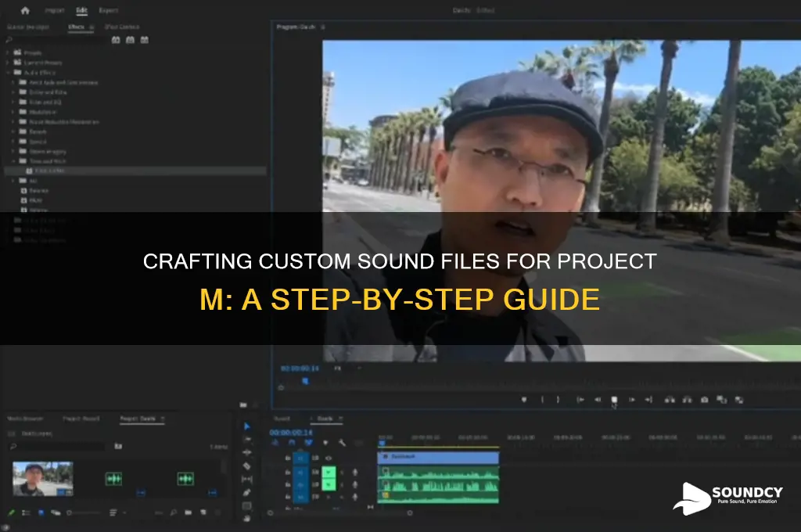Open the Import workspace tab

pyautogui.click(x=55, y=10)
